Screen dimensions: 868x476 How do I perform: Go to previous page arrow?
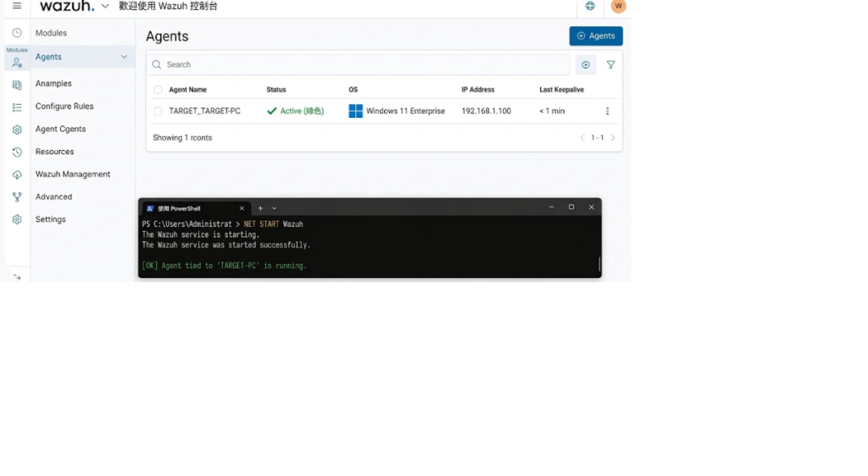pyautogui.click(x=582, y=138)
